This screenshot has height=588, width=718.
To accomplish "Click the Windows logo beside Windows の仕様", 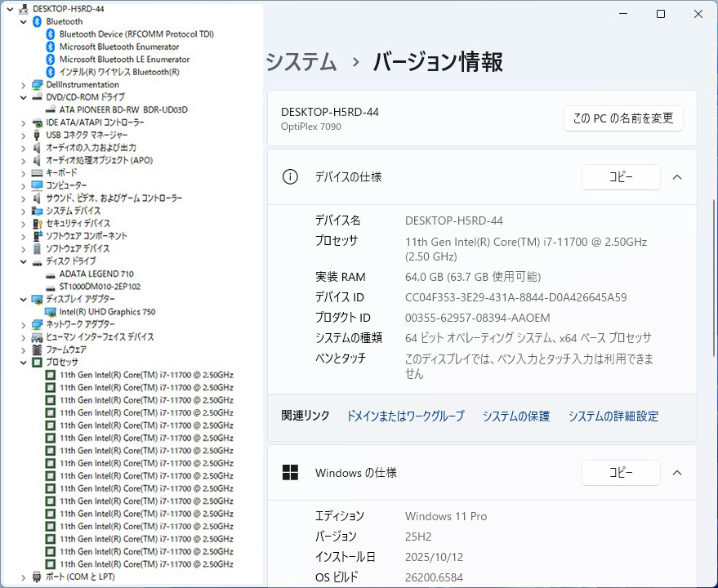I will (289, 473).
